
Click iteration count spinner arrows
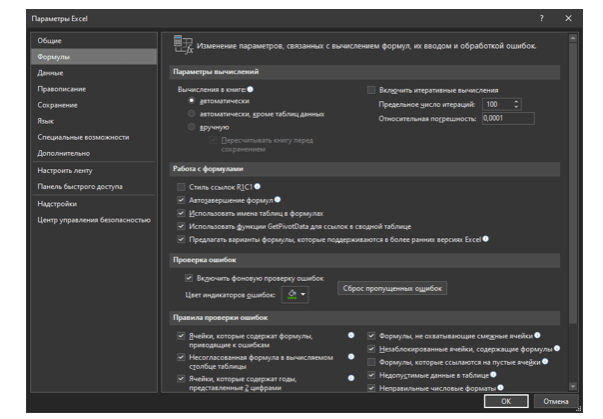[516, 104]
